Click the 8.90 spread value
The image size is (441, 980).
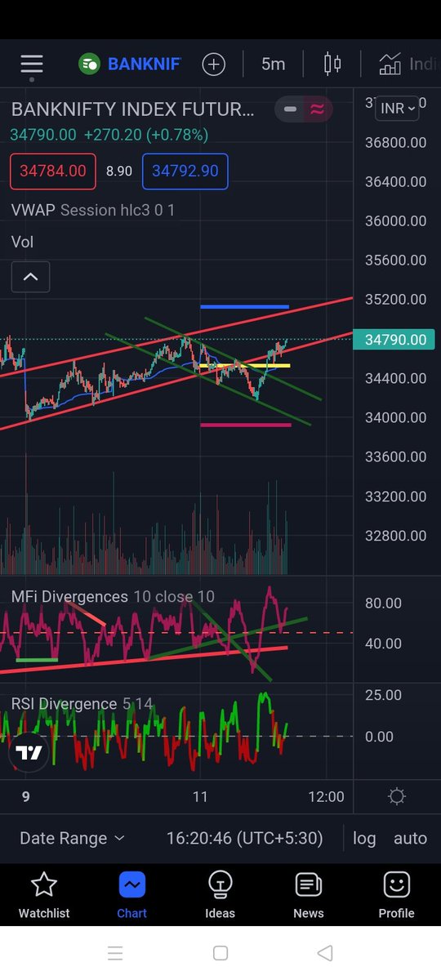coord(119,171)
